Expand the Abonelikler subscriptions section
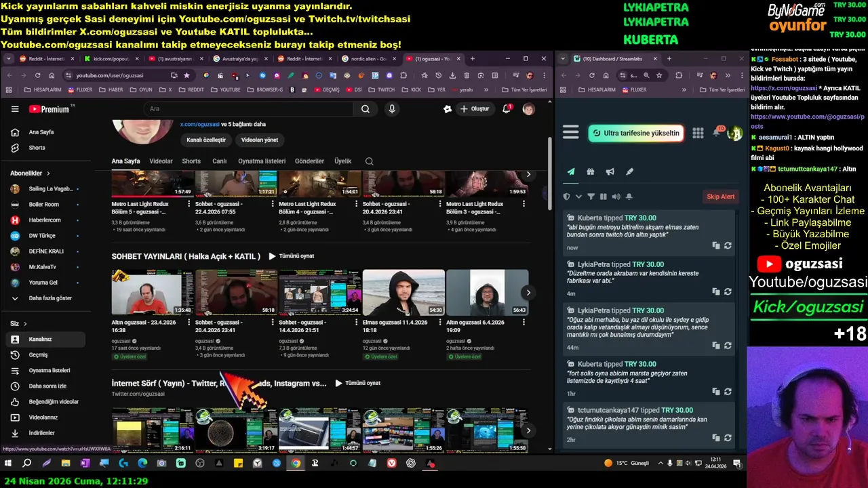 coord(30,174)
